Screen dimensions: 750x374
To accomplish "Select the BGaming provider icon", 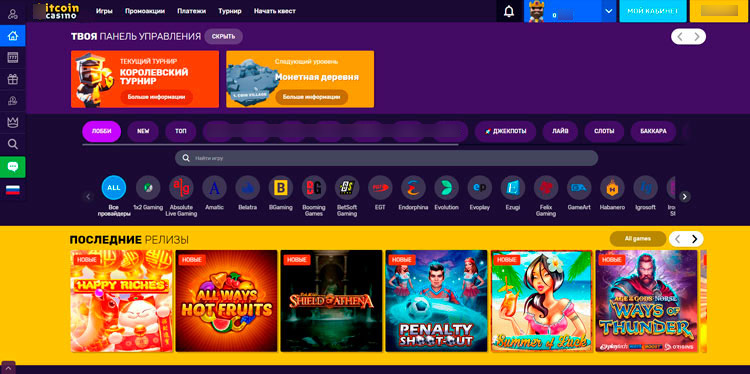I will [280, 188].
